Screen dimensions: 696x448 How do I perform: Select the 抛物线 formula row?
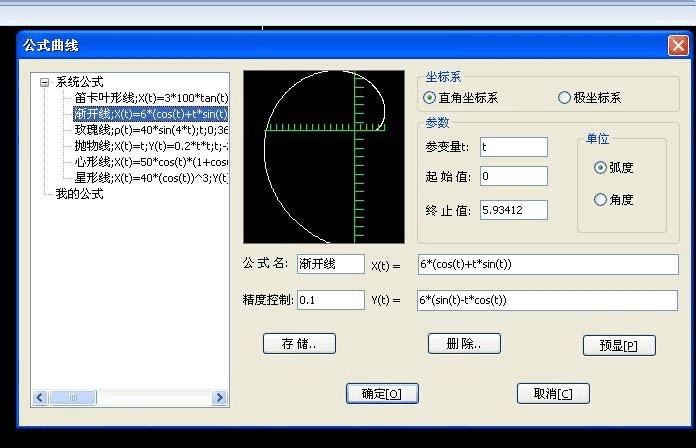point(151,146)
